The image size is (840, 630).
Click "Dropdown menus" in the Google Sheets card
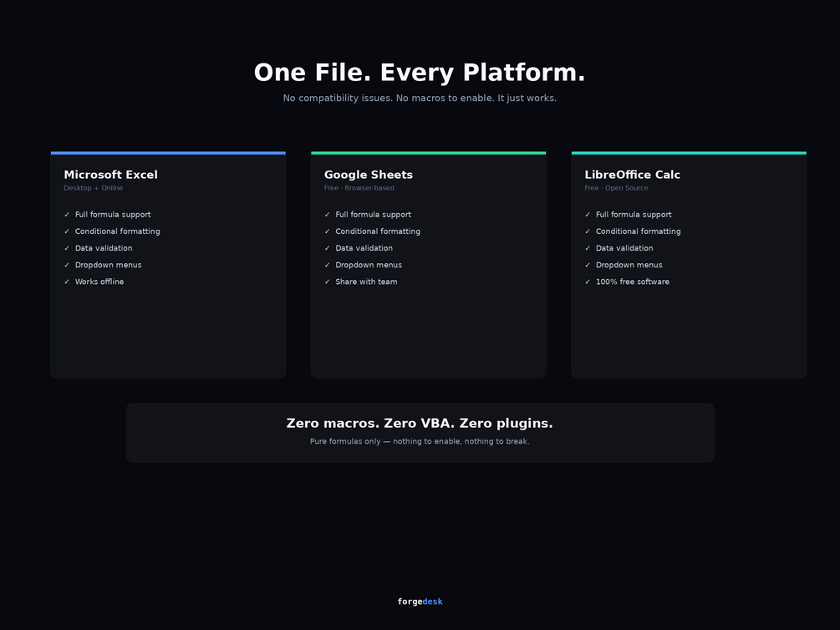coord(369,265)
